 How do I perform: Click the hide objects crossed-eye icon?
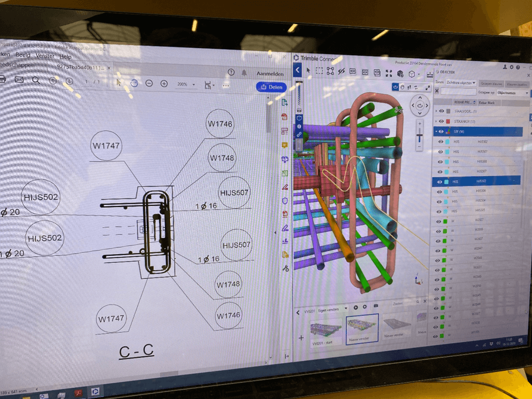(x=341, y=71)
